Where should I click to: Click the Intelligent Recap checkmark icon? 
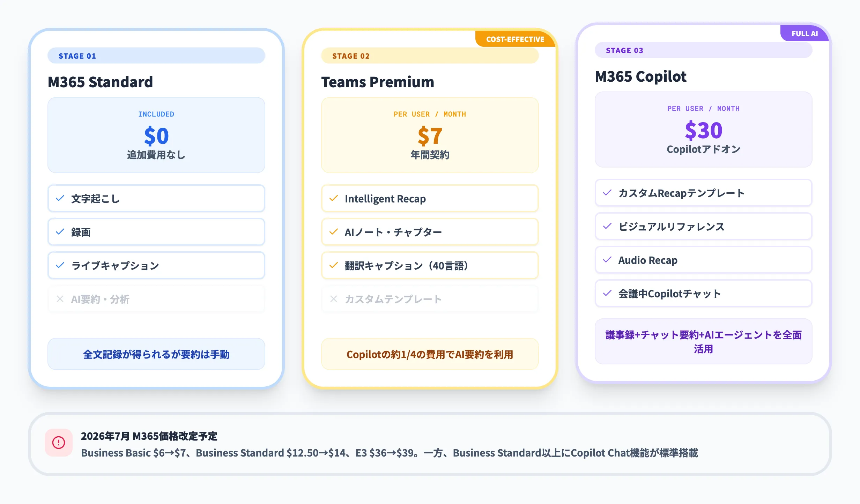334,198
